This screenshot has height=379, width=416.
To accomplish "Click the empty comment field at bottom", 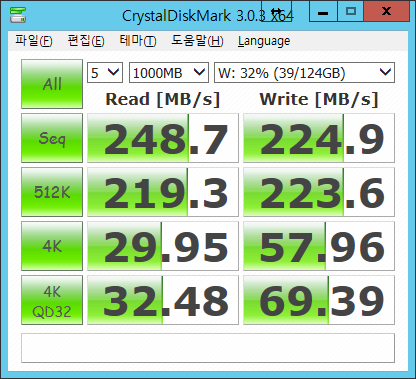I will pyautogui.click(x=208, y=348).
